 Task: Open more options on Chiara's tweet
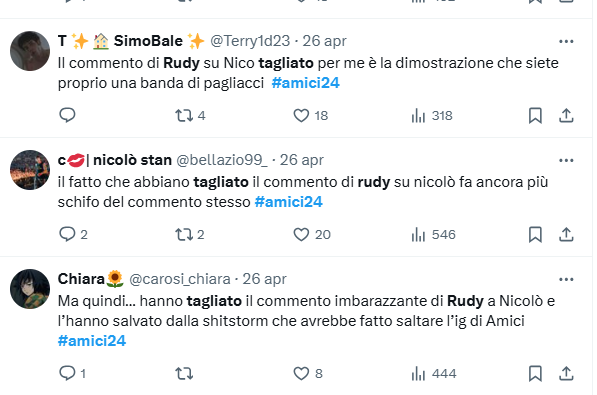click(566, 279)
